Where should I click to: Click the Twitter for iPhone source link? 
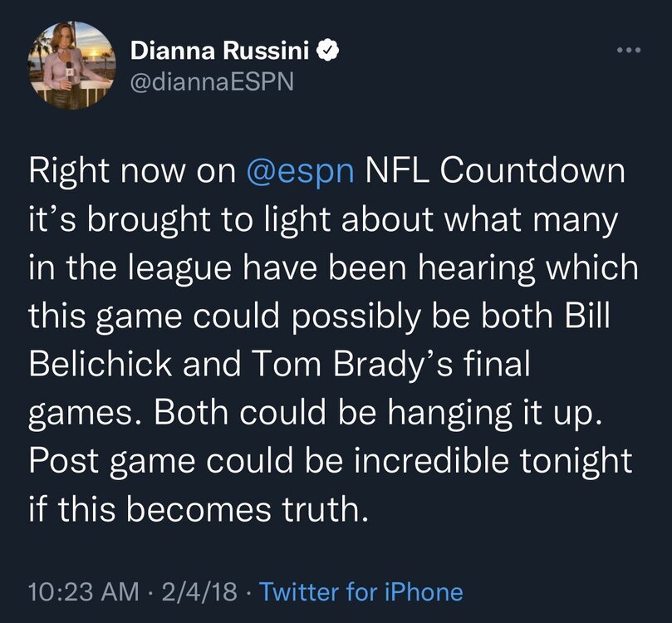[361, 591]
